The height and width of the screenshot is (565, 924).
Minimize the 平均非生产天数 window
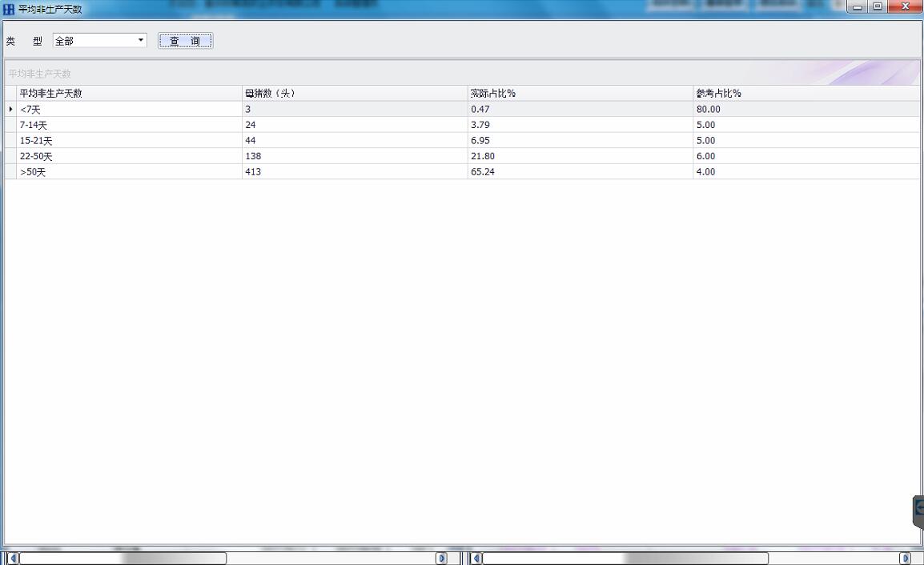[x=858, y=6]
